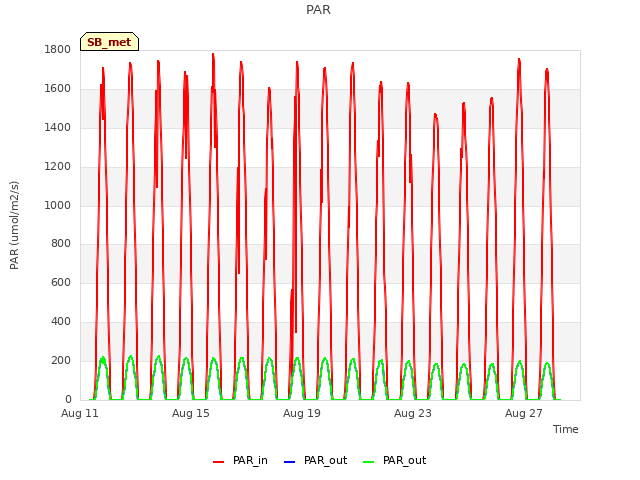Image resolution: width=640 pixels, height=480 pixels.
Task: Click the Aug 11 x-axis label
Action: 80,413
